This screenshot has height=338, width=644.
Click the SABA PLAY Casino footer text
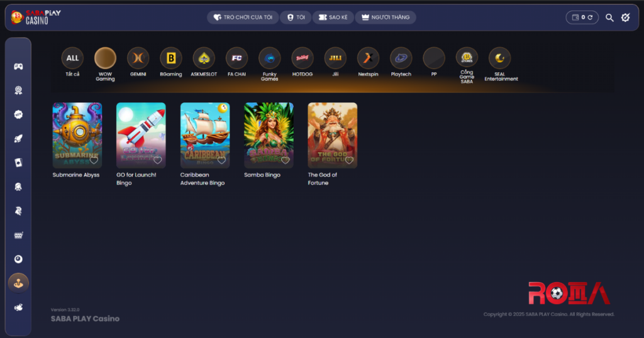[85, 319]
